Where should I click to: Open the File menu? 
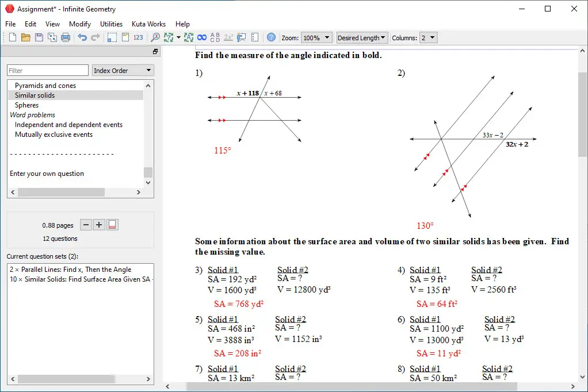pos(10,24)
